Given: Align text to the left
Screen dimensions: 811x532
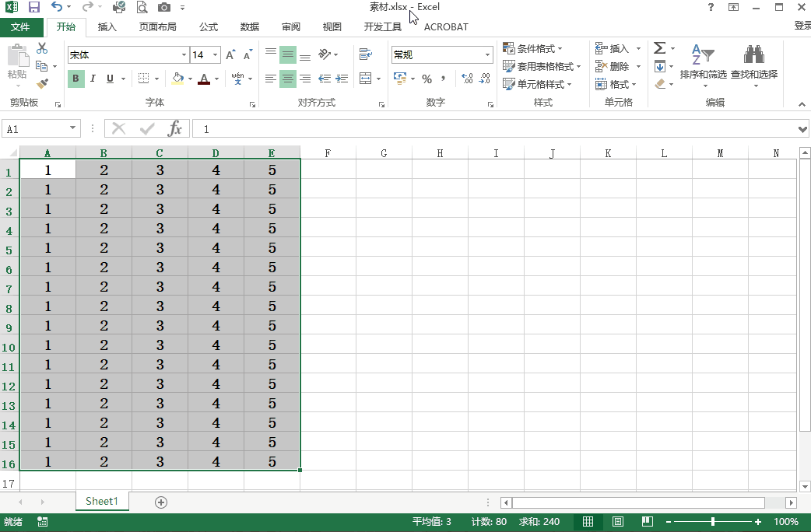Looking at the screenshot, I should click(x=271, y=79).
